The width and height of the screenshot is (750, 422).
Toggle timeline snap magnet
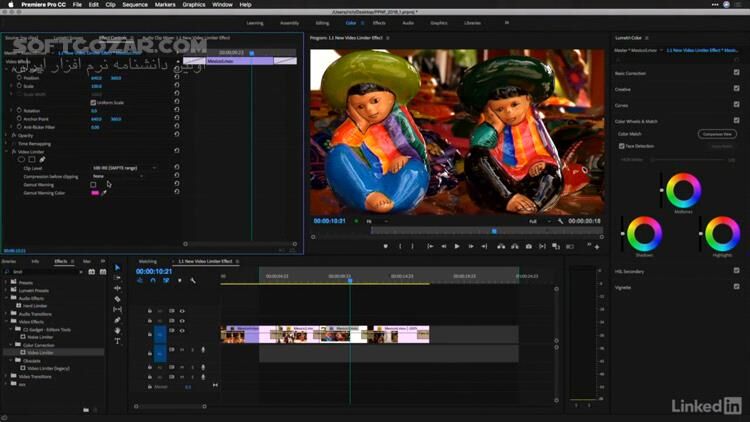[x=153, y=281]
